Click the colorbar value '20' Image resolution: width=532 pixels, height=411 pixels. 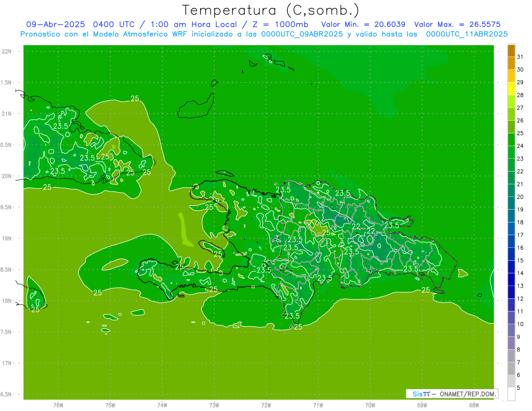(x=520, y=197)
